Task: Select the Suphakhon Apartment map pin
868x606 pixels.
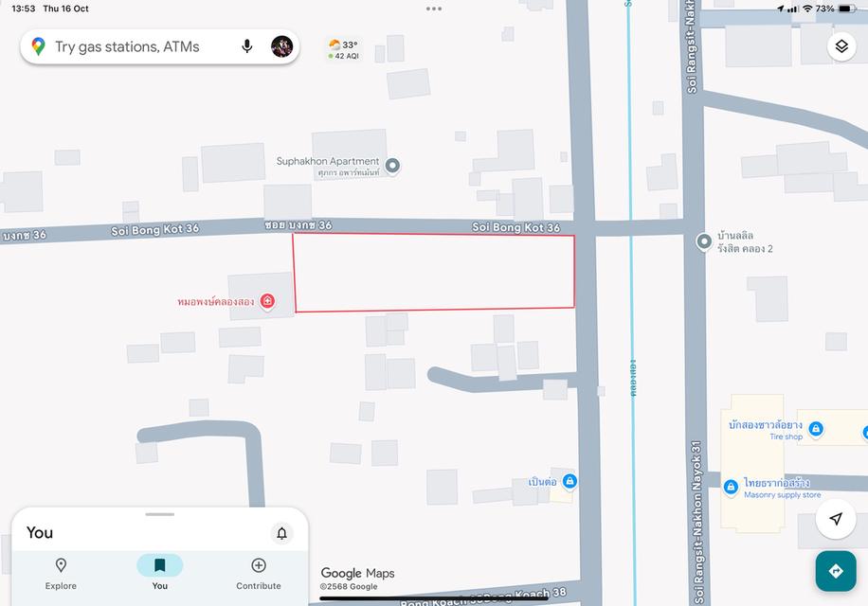Action: 392,166
